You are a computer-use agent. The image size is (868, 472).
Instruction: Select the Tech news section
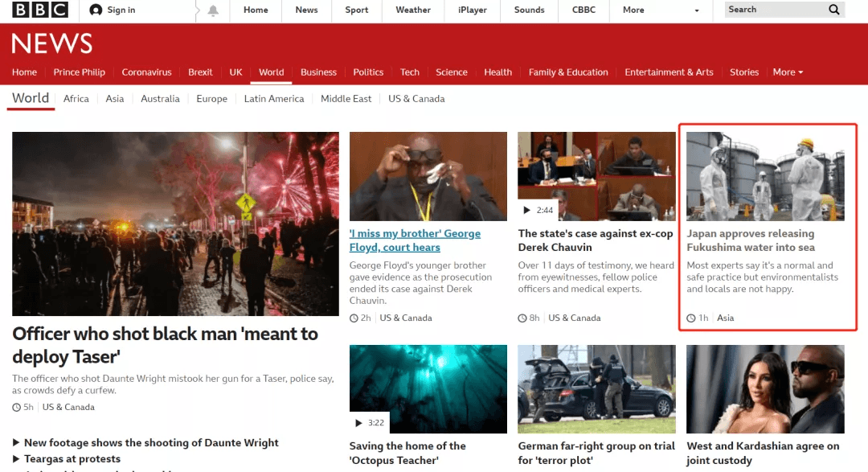[x=410, y=72]
